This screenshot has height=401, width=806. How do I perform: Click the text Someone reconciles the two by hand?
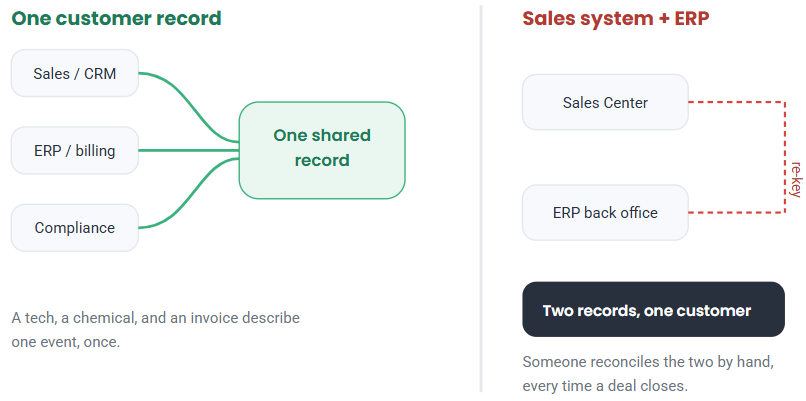click(x=648, y=361)
